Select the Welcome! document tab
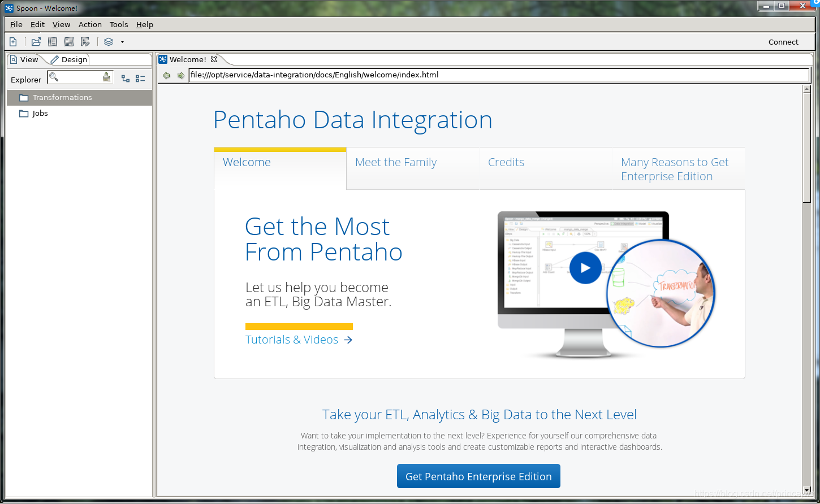Viewport: 820px width, 504px height. click(188, 59)
